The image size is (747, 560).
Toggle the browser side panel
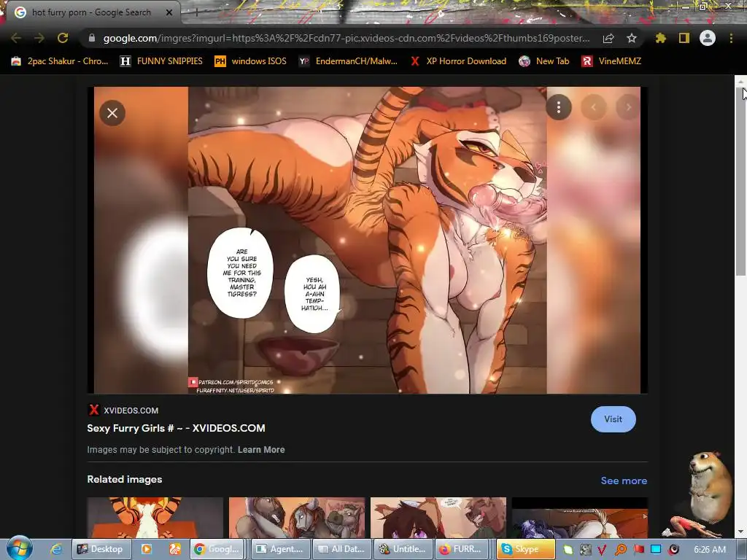(x=684, y=38)
